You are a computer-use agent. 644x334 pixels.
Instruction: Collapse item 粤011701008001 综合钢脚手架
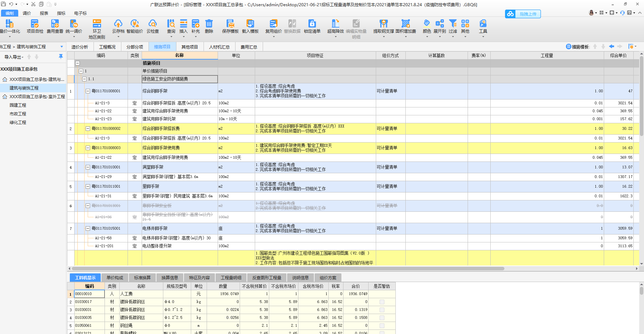click(88, 91)
